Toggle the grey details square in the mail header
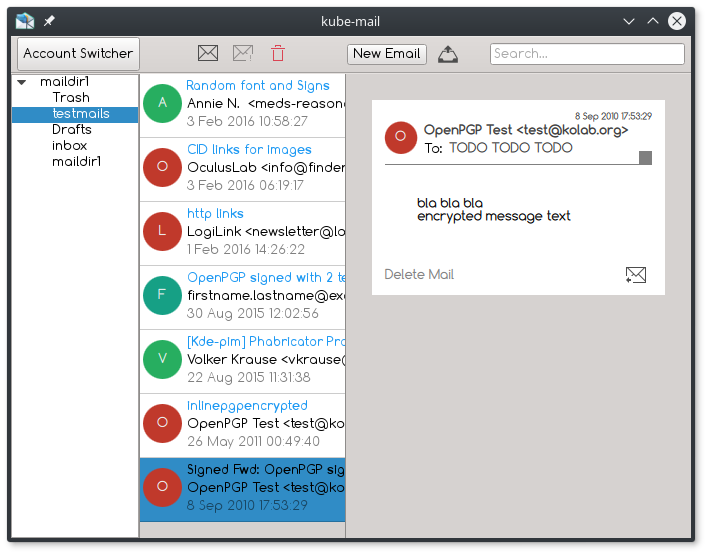 point(645,157)
